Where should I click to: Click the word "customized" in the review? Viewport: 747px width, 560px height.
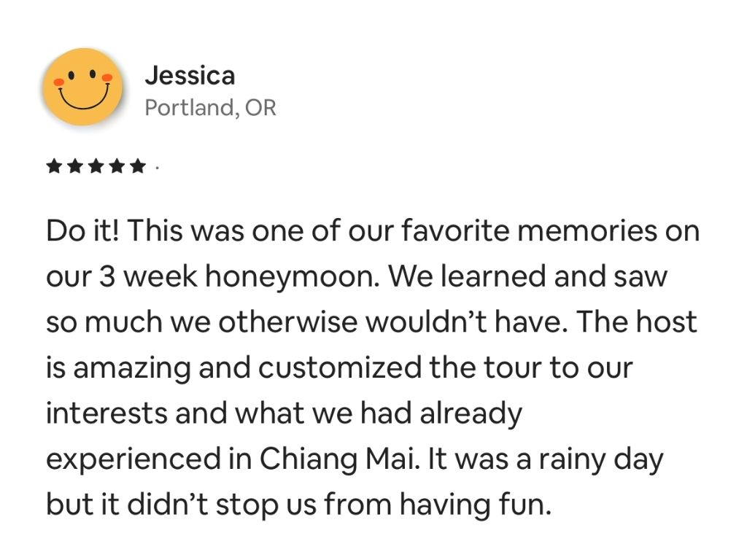(339, 367)
